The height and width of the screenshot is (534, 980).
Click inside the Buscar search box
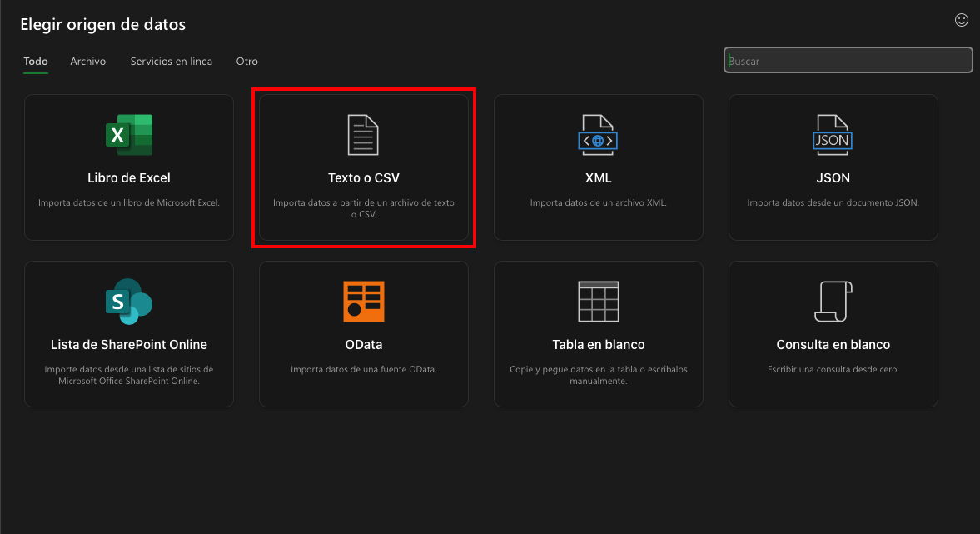pos(848,61)
